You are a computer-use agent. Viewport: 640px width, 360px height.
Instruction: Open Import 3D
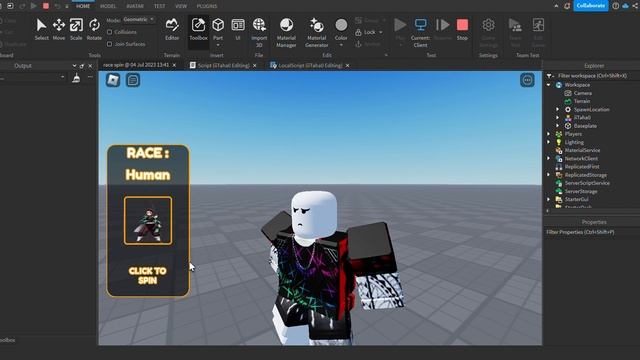(259, 32)
